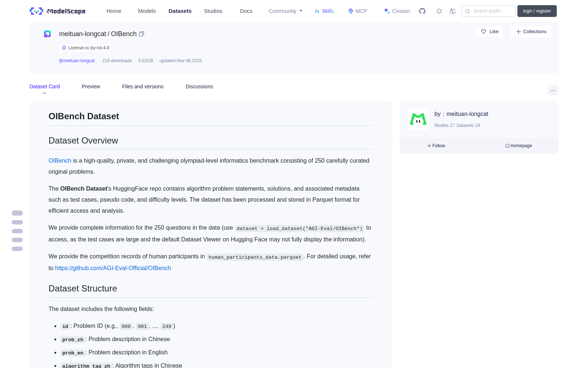Click 'updated Nov 08,2025' text

coord(180,61)
